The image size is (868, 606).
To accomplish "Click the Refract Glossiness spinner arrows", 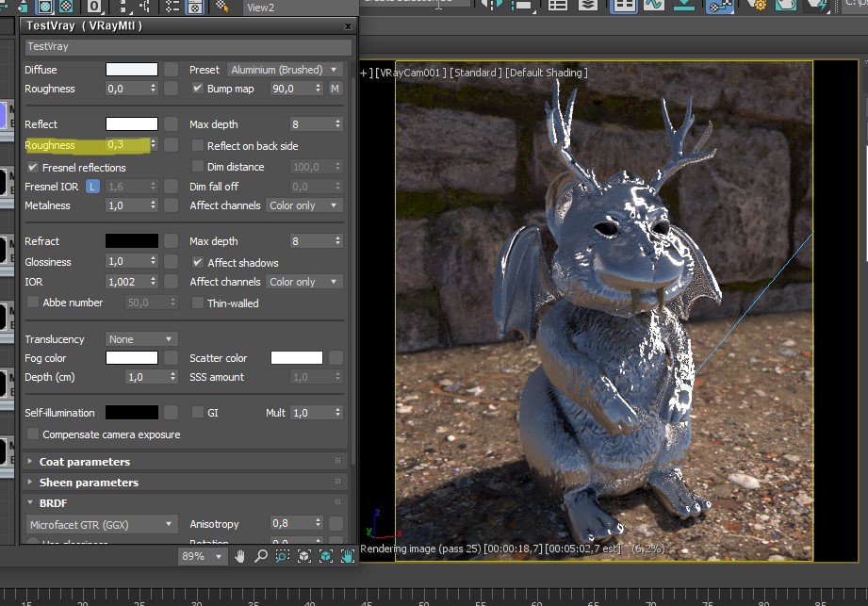I will (154, 261).
